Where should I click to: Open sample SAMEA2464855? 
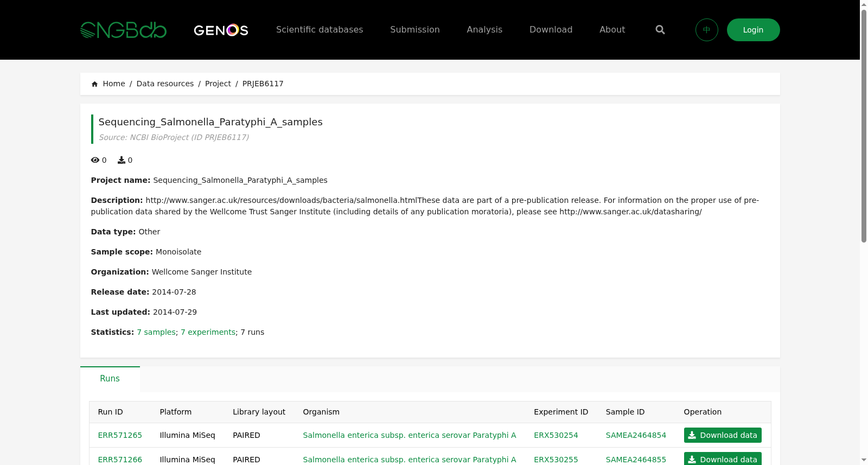[636, 460]
